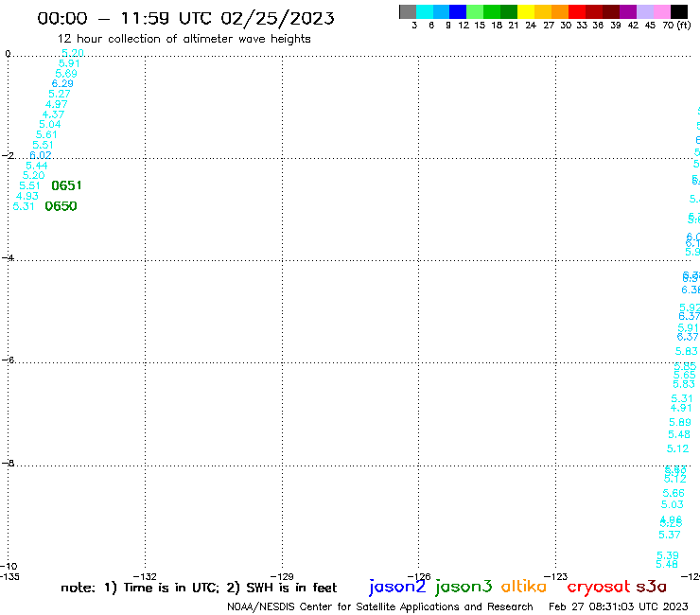Click the jason3 satellite label
Viewport: 700px width, 615px height.
(x=464, y=587)
